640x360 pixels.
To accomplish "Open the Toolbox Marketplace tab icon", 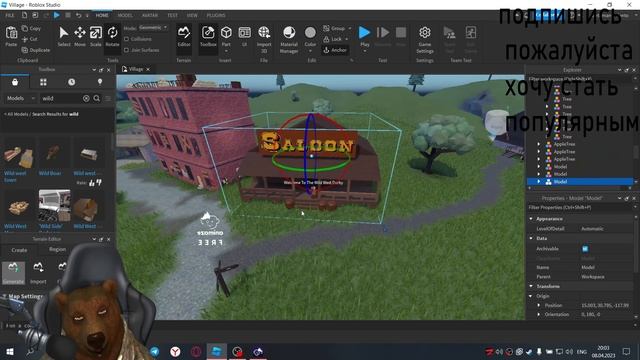I will [x=15, y=82].
